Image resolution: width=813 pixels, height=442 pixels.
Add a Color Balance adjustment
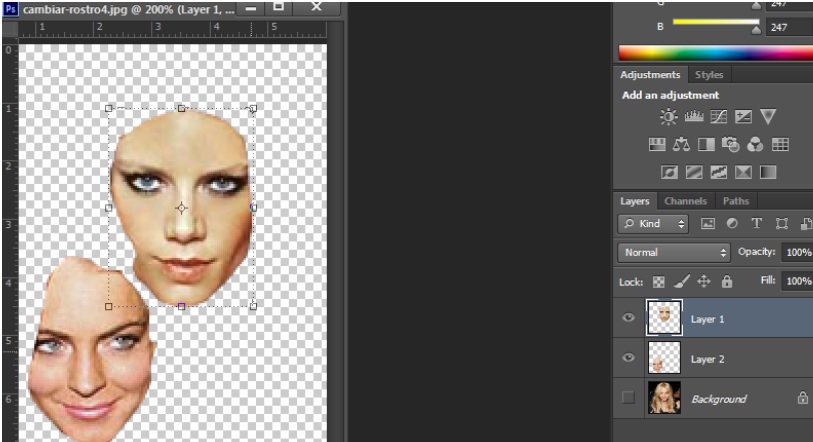coord(681,145)
